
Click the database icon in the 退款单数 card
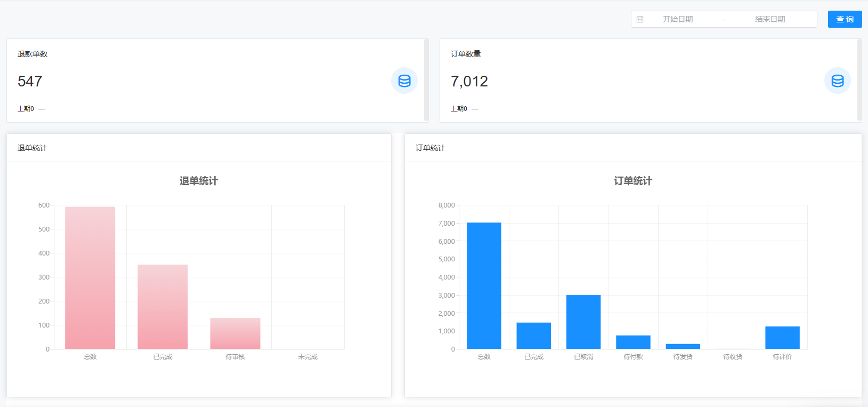tap(404, 81)
